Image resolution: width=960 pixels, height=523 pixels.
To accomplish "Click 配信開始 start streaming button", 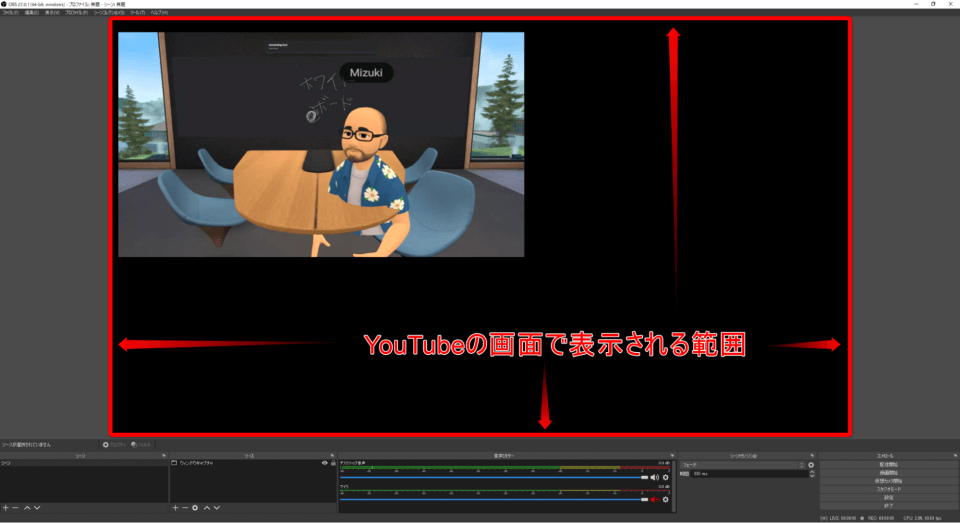I will 888,464.
